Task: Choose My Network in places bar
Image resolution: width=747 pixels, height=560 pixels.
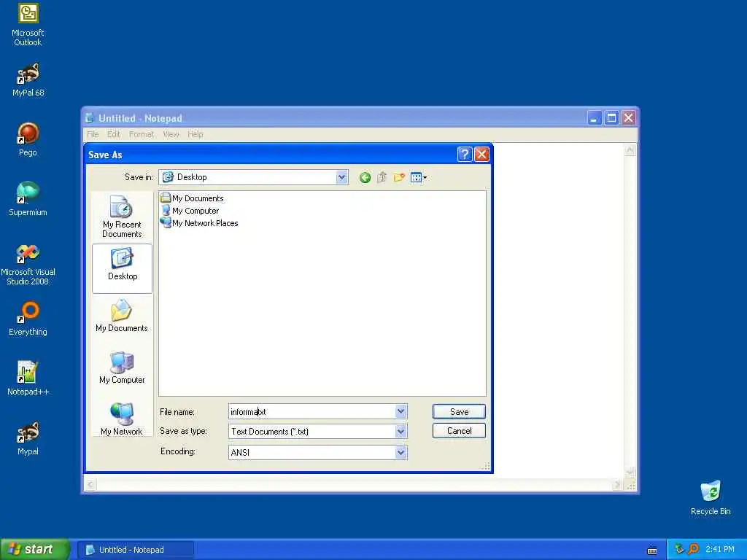Action: pyautogui.click(x=122, y=419)
